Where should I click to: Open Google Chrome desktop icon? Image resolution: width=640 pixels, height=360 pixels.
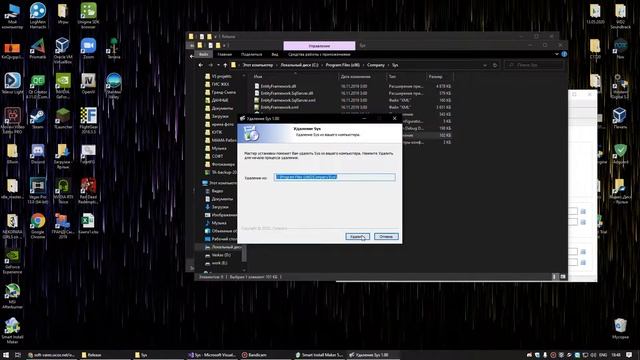tap(38, 226)
